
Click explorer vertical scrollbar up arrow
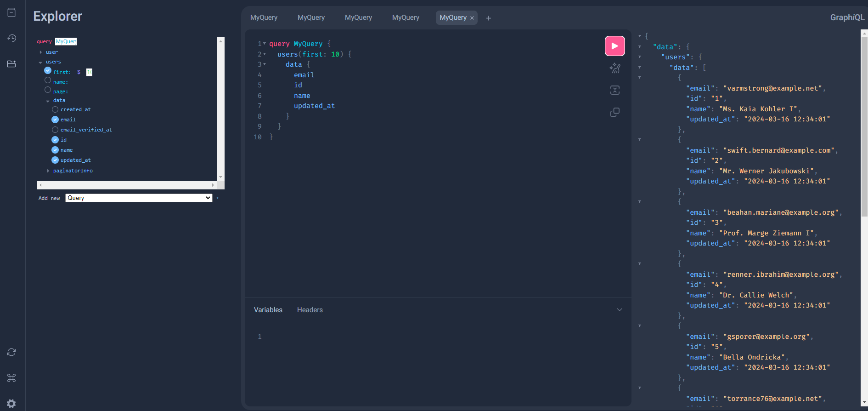point(221,41)
